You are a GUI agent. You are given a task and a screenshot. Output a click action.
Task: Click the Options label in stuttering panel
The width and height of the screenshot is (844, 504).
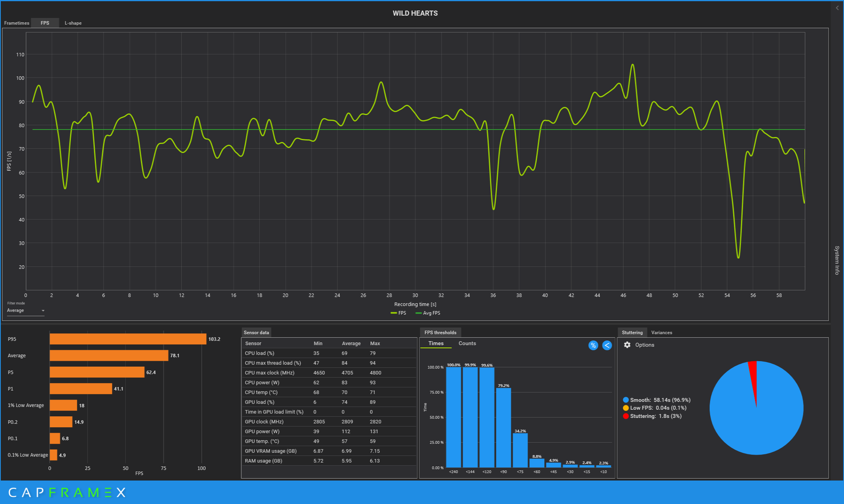[645, 345]
